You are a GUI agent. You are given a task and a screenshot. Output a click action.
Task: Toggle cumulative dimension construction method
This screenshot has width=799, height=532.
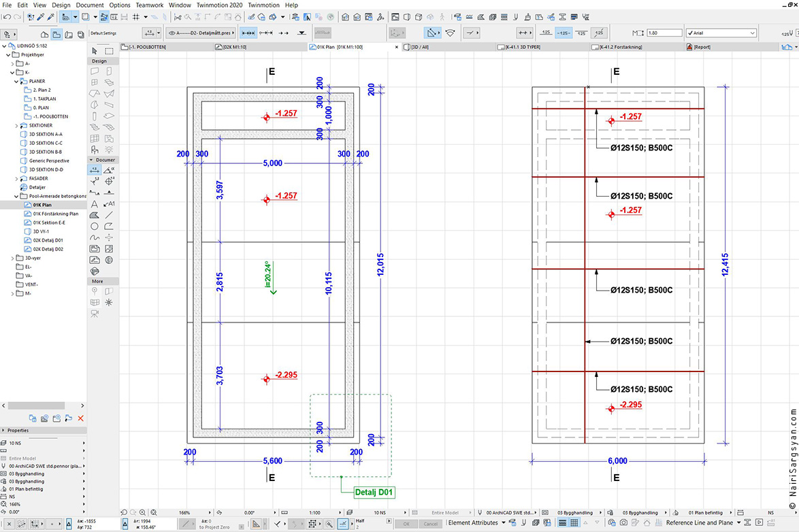[266, 33]
